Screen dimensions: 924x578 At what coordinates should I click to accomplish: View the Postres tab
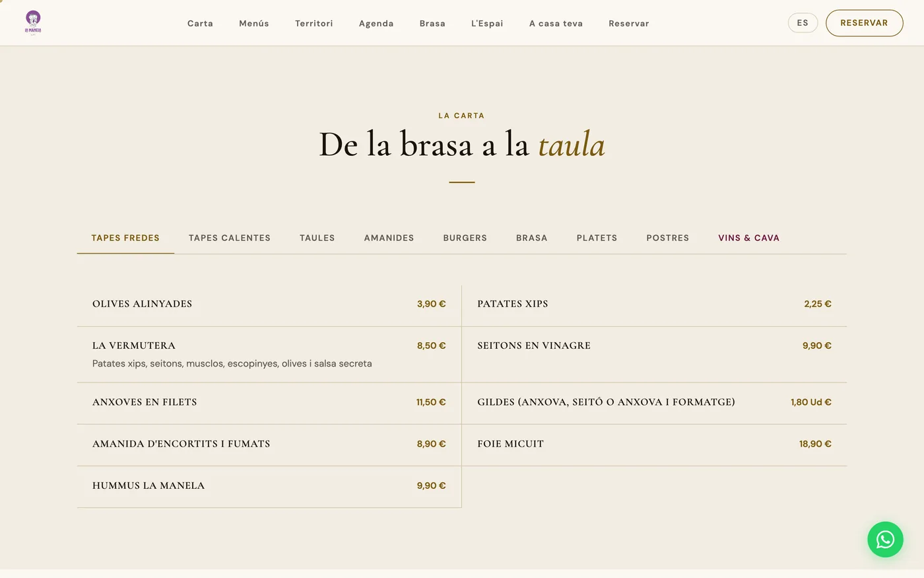point(668,238)
